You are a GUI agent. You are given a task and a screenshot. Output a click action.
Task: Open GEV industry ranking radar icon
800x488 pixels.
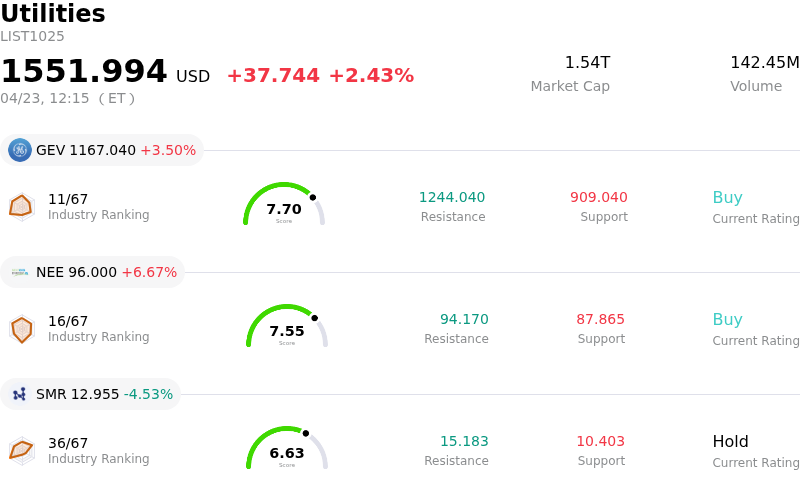pyautogui.click(x=21, y=206)
